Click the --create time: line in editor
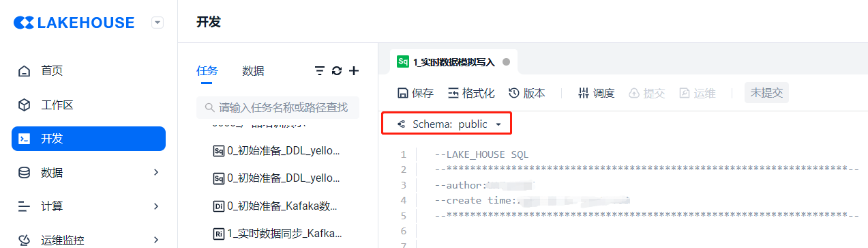The height and width of the screenshot is (248, 868). coord(532,200)
